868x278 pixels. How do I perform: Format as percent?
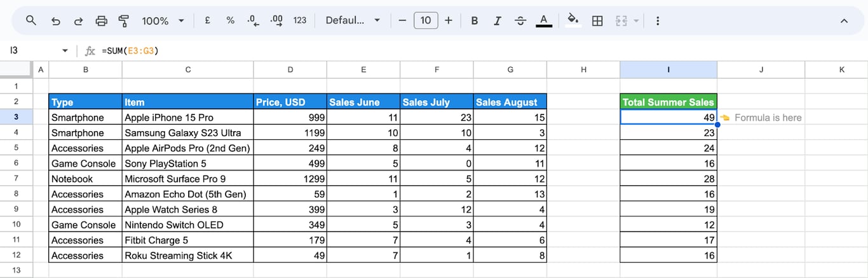coord(230,21)
